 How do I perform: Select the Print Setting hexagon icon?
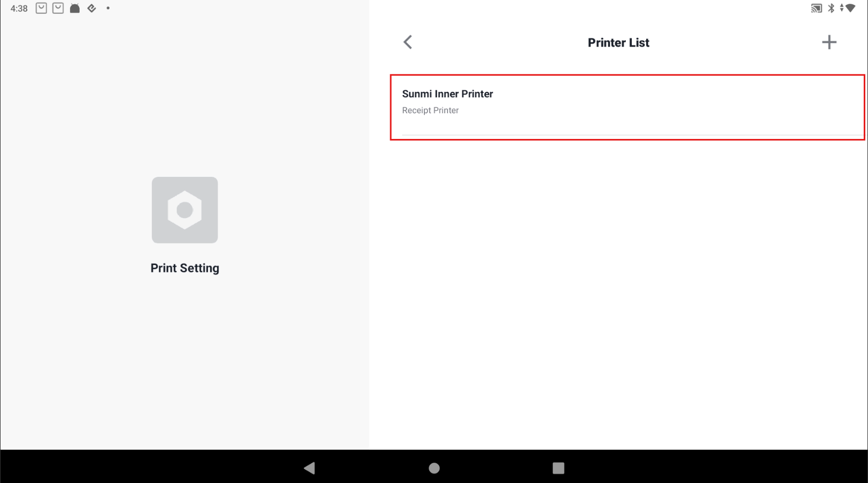coord(185,210)
